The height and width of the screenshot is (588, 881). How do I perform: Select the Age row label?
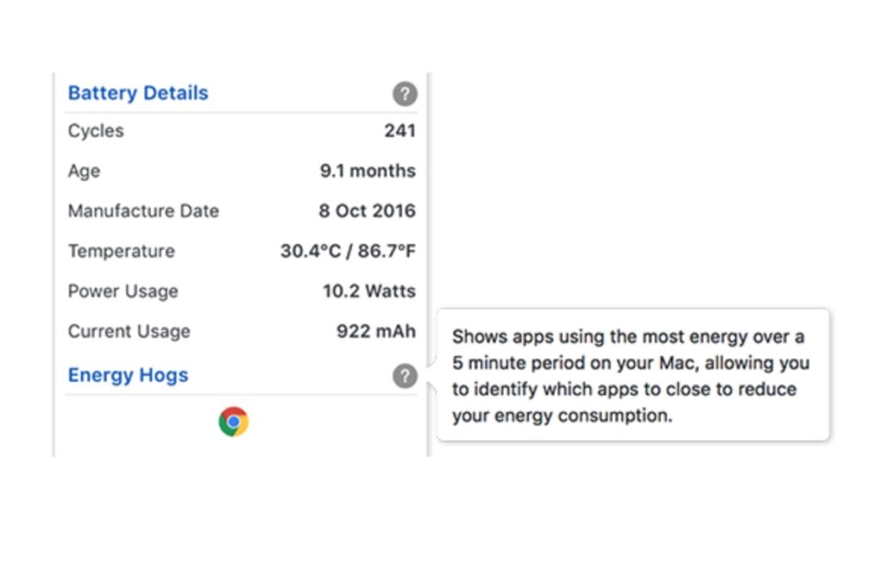click(83, 171)
